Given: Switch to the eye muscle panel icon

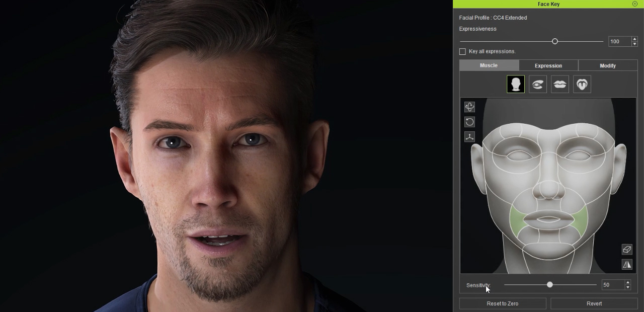Looking at the screenshot, I should [538, 85].
